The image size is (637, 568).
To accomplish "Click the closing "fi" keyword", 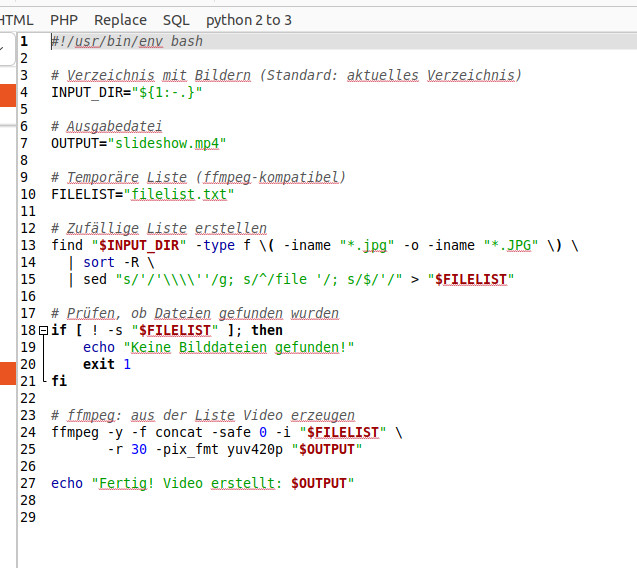I will tap(59, 381).
